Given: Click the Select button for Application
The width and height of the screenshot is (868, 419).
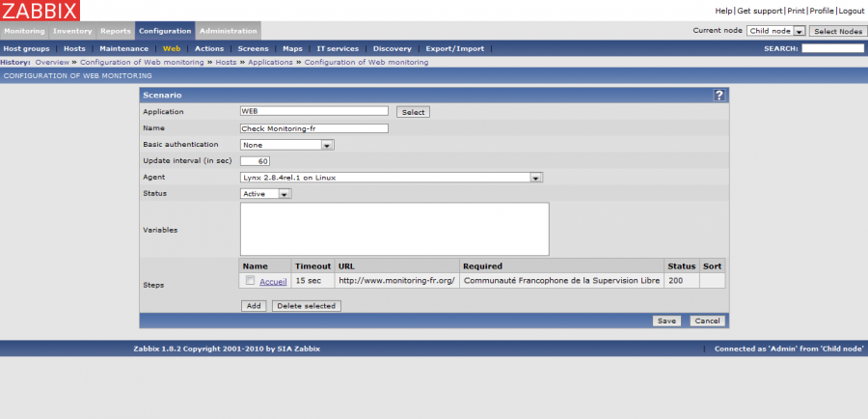Looking at the screenshot, I should coord(413,112).
